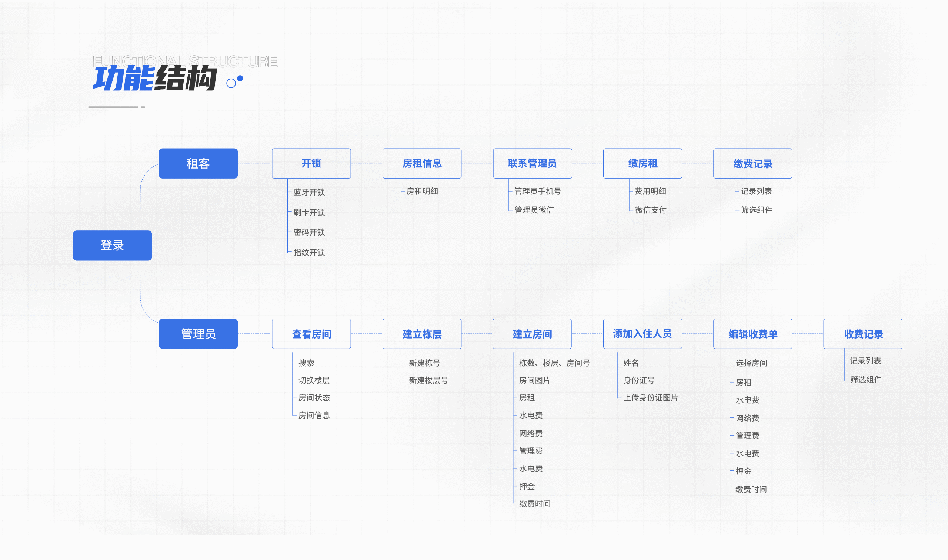
Task: Open the 联系管理员 box
Action: pyautogui.click(x=532, y=163)
